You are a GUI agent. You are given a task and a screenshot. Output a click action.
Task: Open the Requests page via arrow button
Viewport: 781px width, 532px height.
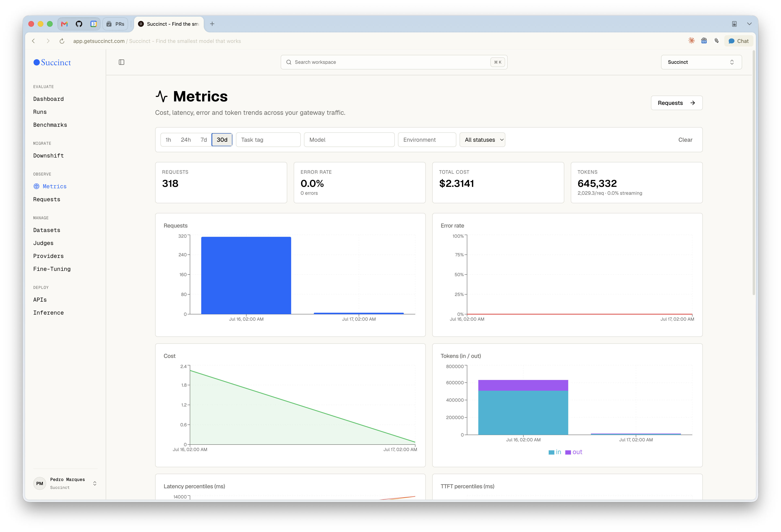676,103
